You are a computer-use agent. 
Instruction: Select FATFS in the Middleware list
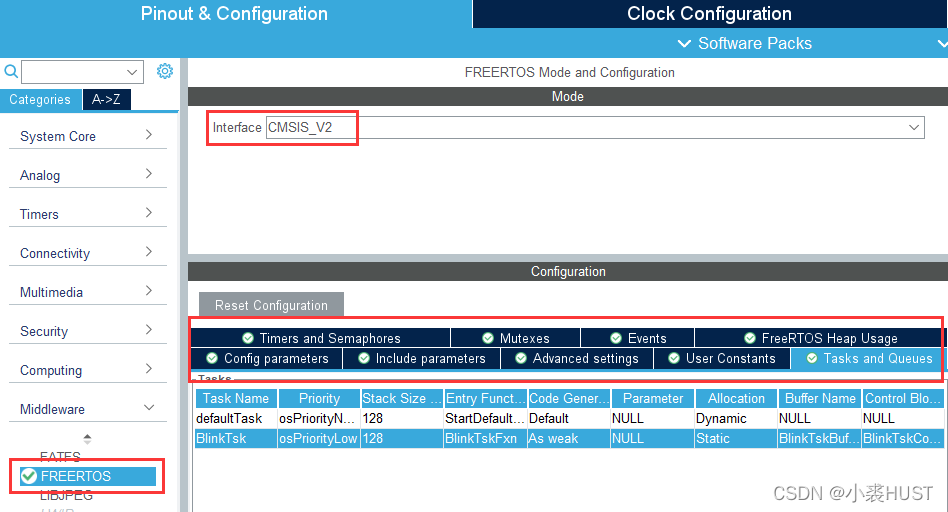coord(60,456)
